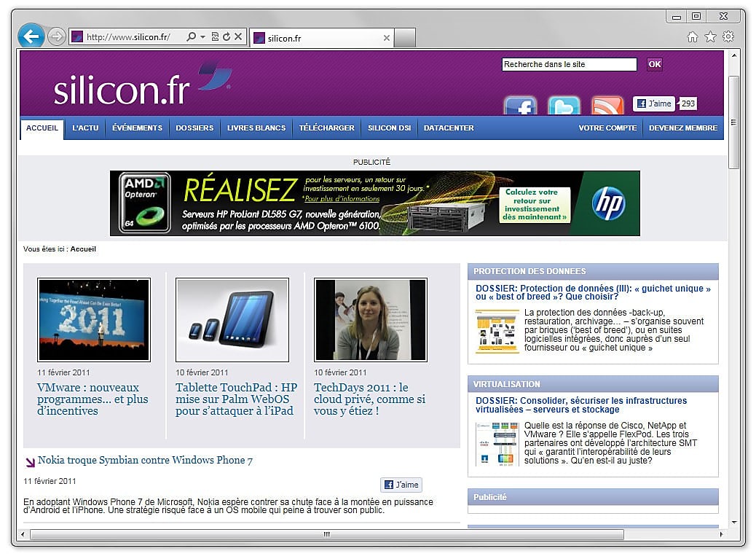Image resolution: width=756 pixels, height=559 pixels.
Task: Open the DOSSIERS menu item
Action: coord(194,128)
